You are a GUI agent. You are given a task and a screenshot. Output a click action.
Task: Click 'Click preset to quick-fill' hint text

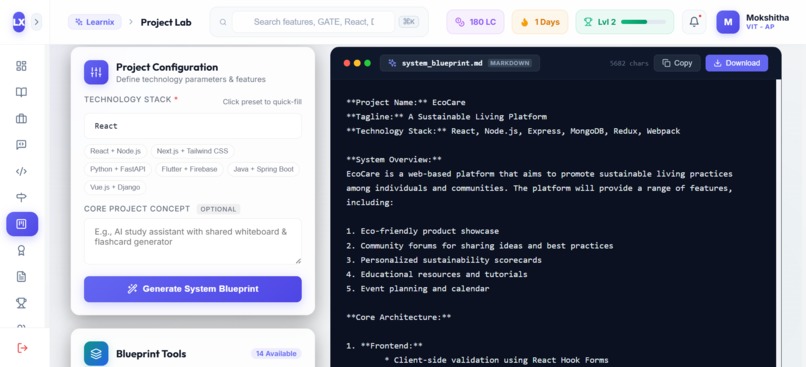pyautogui.click(x=262, y=102)
